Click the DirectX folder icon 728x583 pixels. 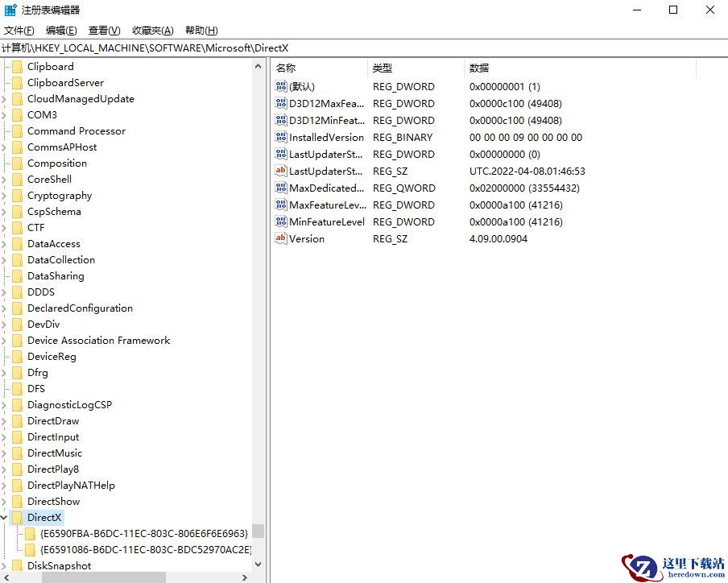click(17, 518)
